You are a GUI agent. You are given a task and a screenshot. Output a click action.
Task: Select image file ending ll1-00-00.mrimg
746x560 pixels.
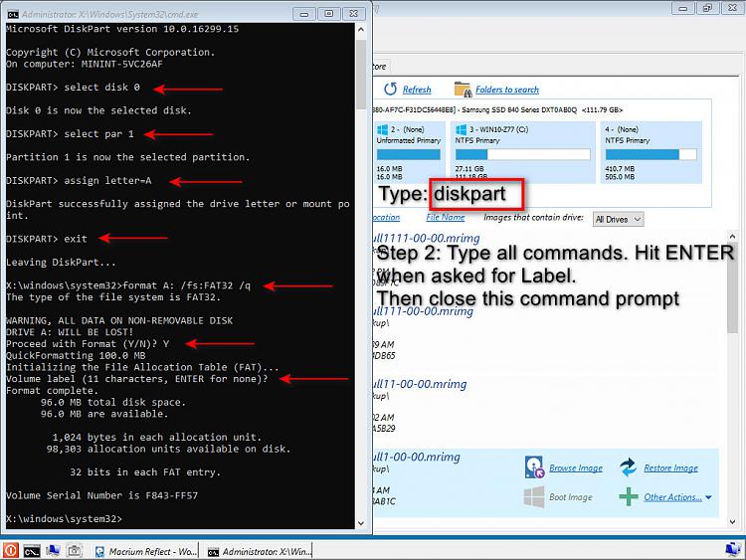(417, 457)
